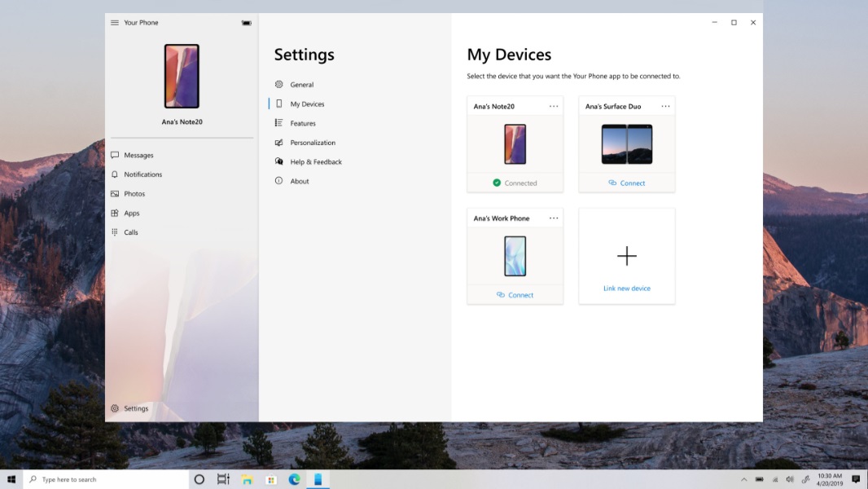This screenshot has width=868, height=489.
Task: Open more options for Ana's Surface Duo
Action: click(665, 106)
